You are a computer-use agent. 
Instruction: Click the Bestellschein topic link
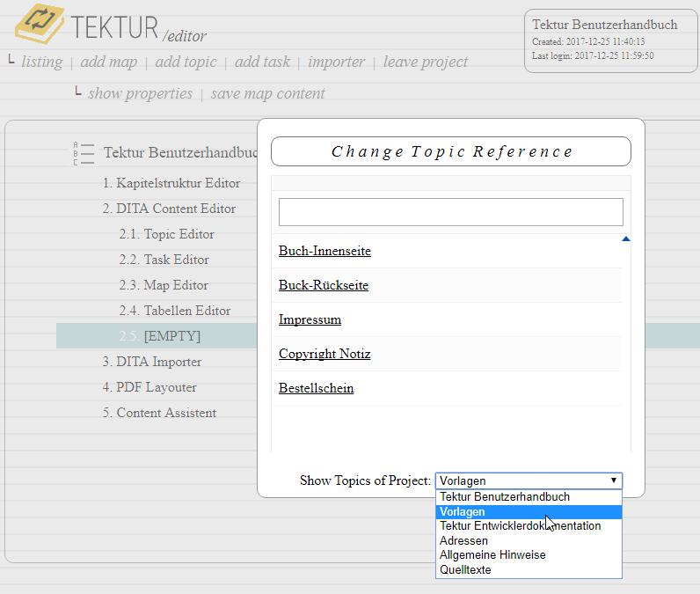(316, 388)
